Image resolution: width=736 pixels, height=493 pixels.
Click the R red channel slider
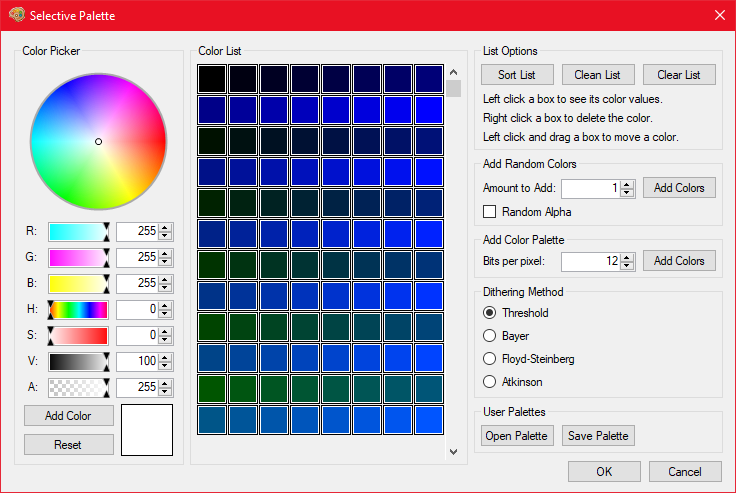[78, 231]
